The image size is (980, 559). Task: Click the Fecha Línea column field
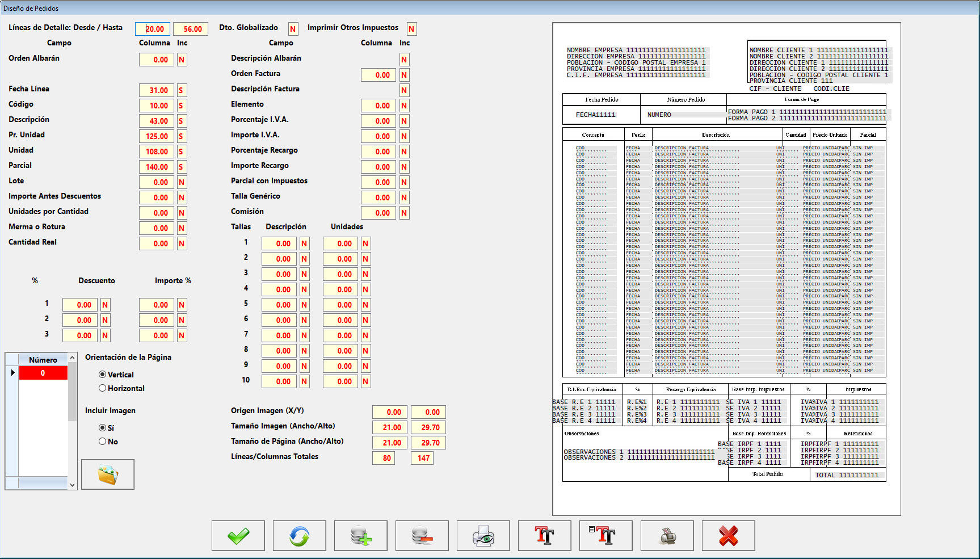pos(157,90)
